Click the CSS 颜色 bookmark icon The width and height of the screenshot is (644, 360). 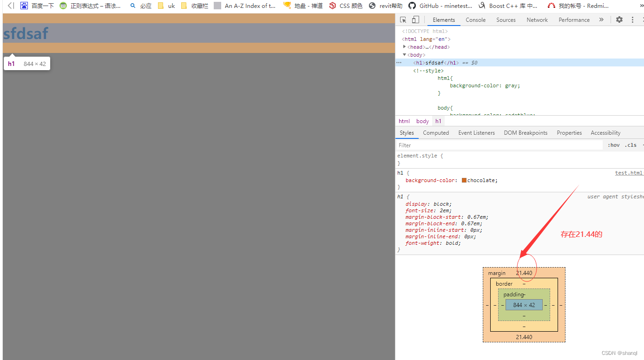coord(332,6)
